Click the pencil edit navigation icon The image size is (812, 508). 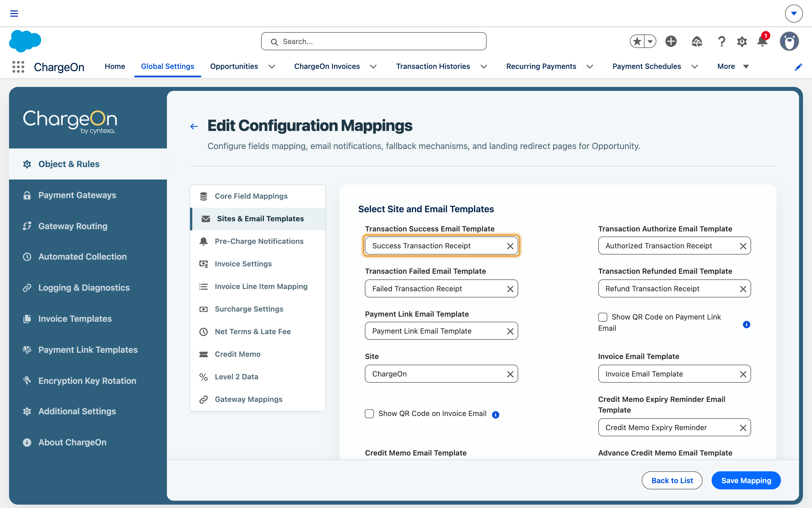point(798,67)
